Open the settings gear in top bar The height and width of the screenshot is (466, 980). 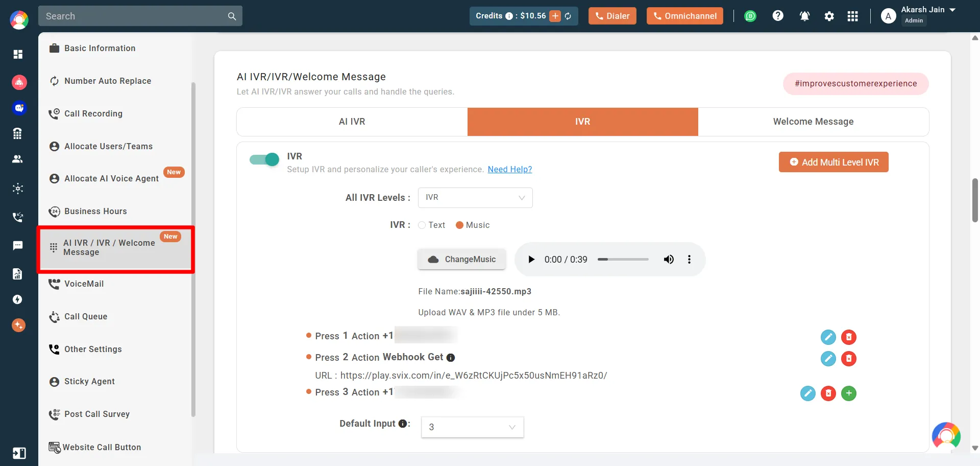(829, 16)
